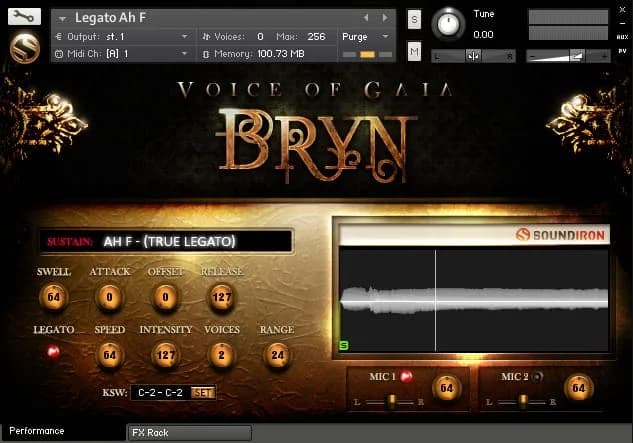Open instrument edit mode via wrench icon
Image resolution: width=633 pixels, height=443 pixels.
(x=24, y=17)
